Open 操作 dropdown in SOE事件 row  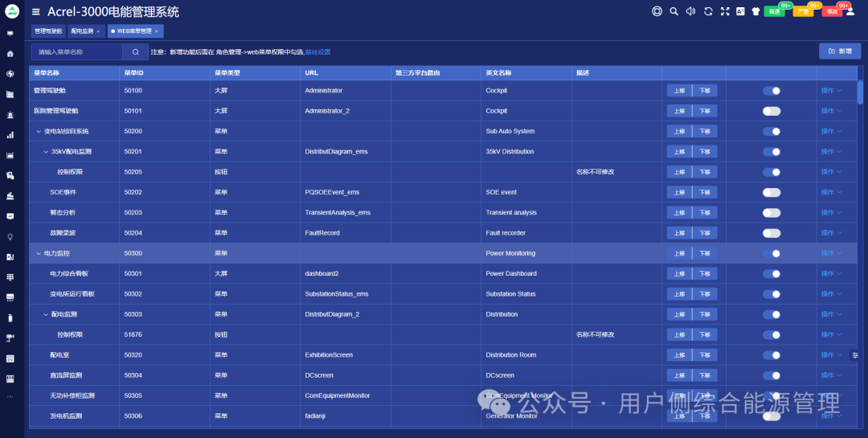831,192
